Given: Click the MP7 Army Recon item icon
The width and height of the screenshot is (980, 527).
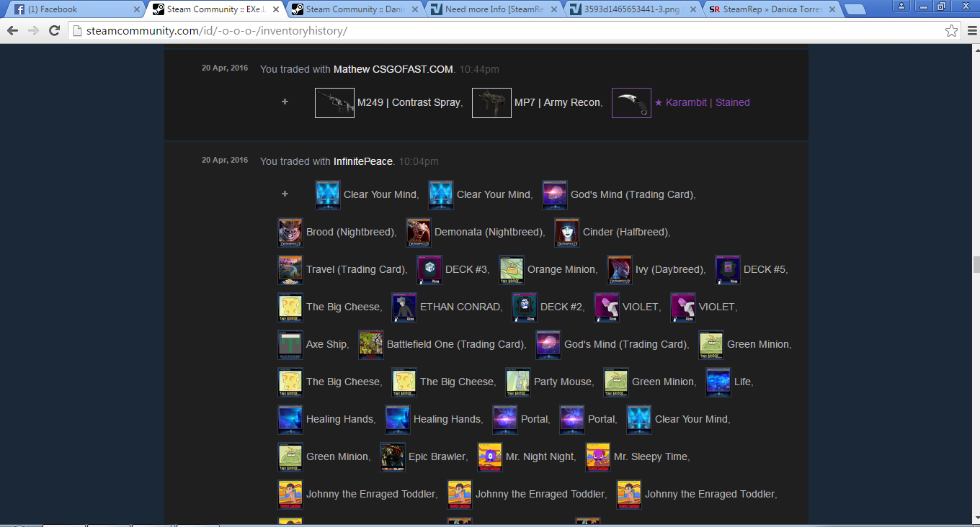Looking at the screenshot, I should coord(491,103).
